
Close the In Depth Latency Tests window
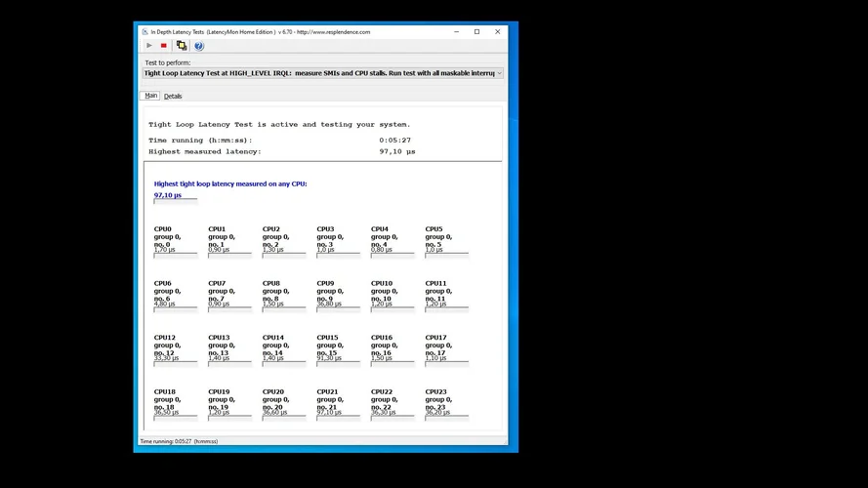coord(497,31)
